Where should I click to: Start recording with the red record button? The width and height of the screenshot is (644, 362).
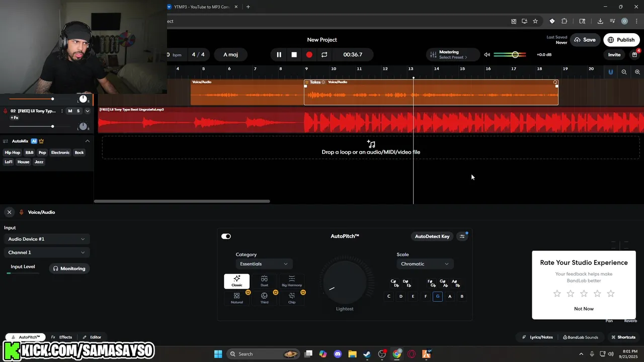point(309,55)
